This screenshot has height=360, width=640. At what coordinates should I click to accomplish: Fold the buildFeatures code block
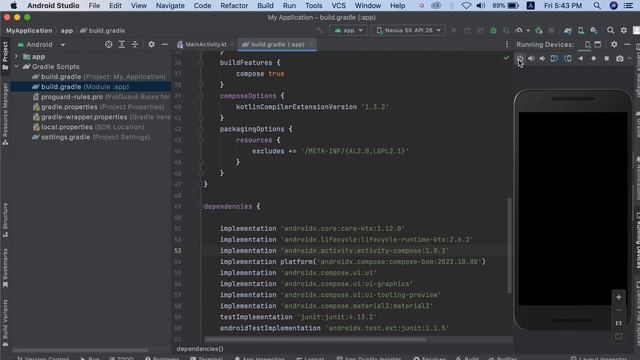click(x=200, y=63)
